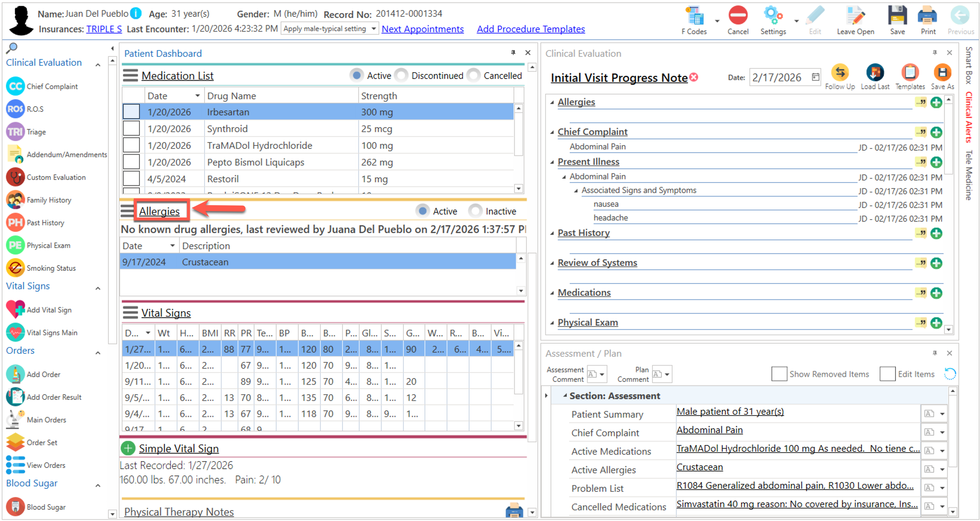Collapse the Vital Signs sidebar section
The height and width of the screenshot is (521, 980).
[98, 288]
